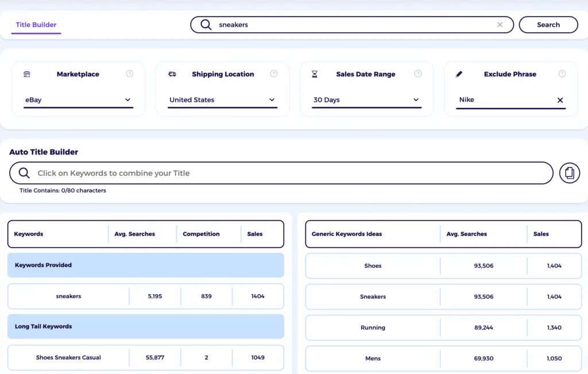This screenshot has width=588, height=374.
Task: Expand the Sales Date Range 30 Days dropdown
Action: [366, 99]
